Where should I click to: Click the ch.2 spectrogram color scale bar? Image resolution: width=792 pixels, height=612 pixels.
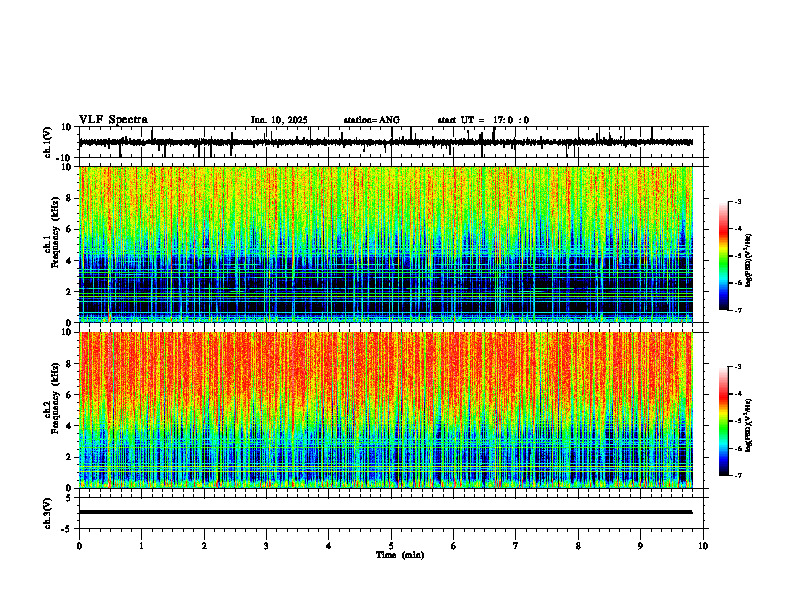pyautogui.click(x=723, y=421)
